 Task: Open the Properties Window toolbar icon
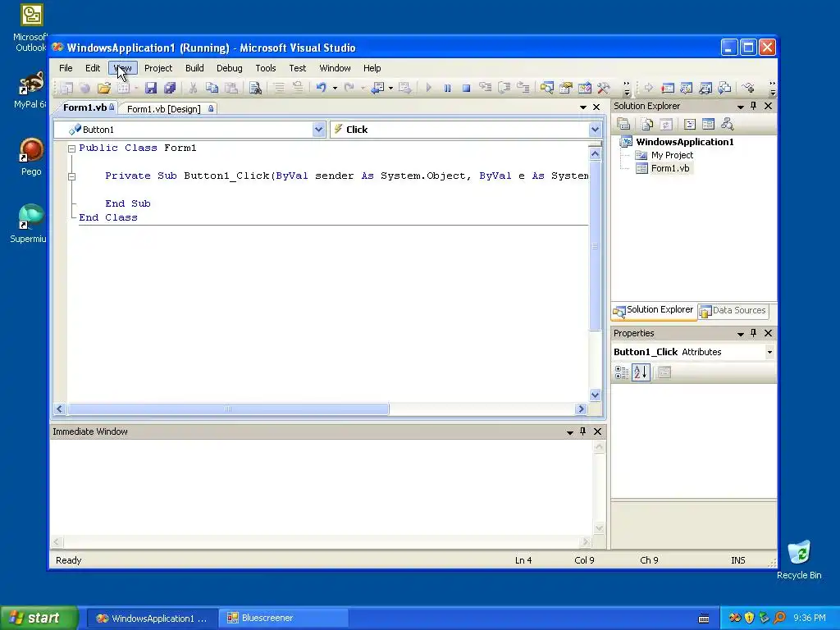point(566,87)
